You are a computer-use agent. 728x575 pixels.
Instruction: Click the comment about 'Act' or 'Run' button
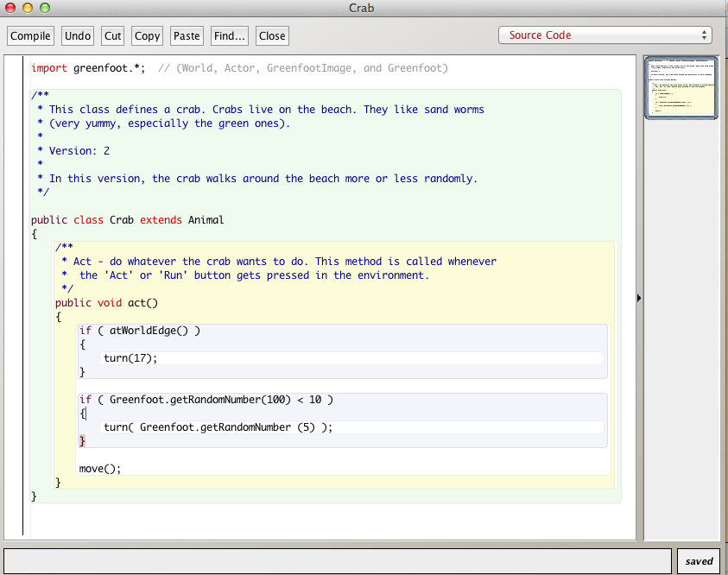tap(245, 275)
